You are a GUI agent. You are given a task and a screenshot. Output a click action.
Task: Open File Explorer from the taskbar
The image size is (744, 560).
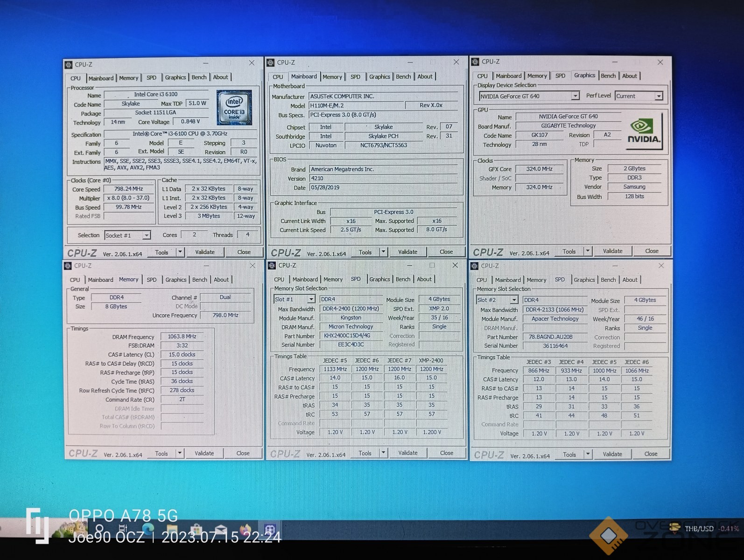point(172,529)
